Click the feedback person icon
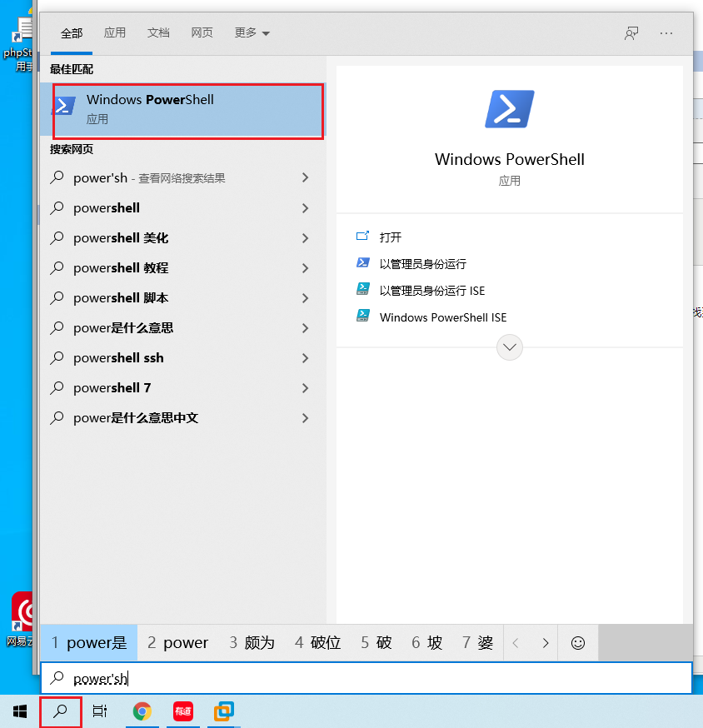Image resolution: width=703 pixels, height=728 pixels. [631, 33]
